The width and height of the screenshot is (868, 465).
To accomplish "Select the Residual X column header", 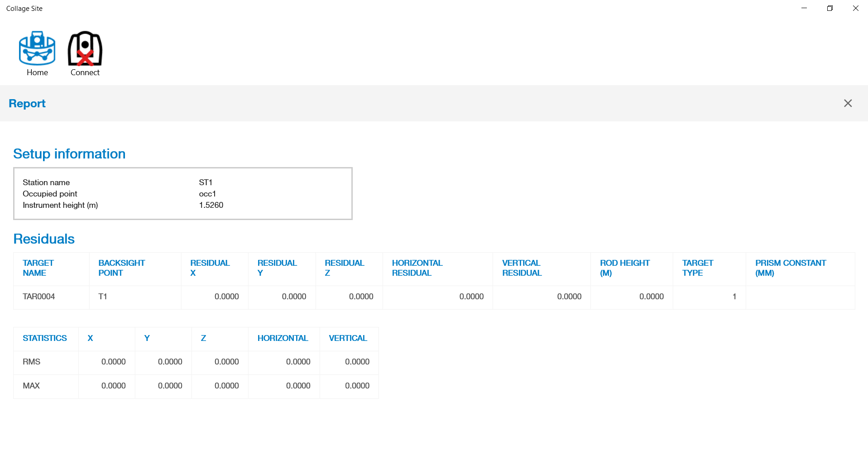I will point(210,268).
